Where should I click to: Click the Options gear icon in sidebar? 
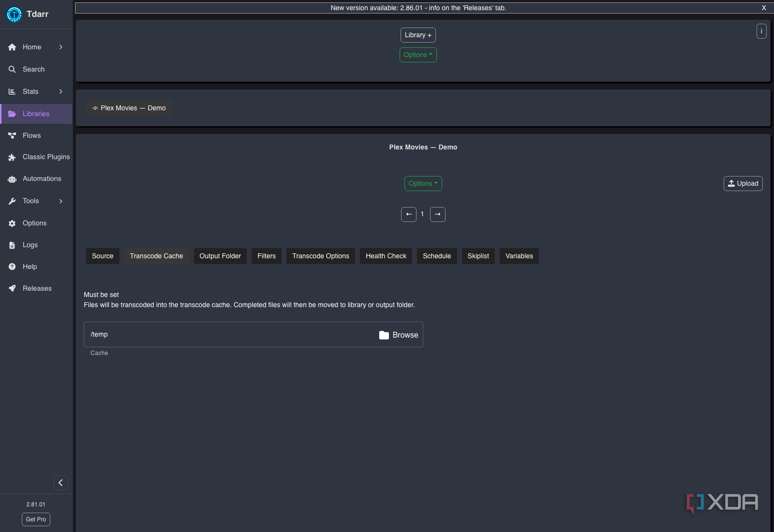tap(12, 223)
